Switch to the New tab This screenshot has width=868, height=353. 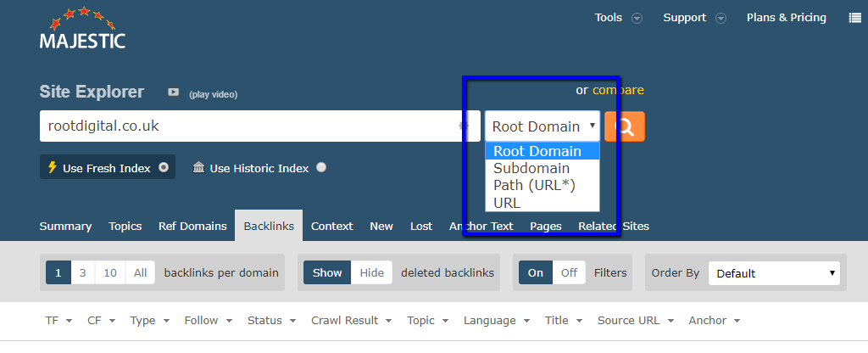pos(381,226)
